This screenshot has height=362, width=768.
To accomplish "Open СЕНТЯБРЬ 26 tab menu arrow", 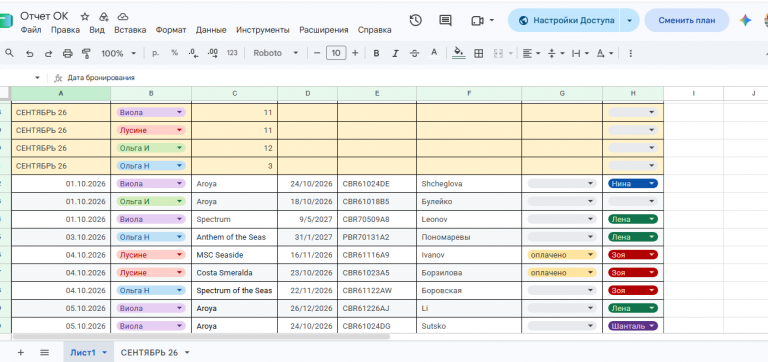I will click(x=187, y=353).
